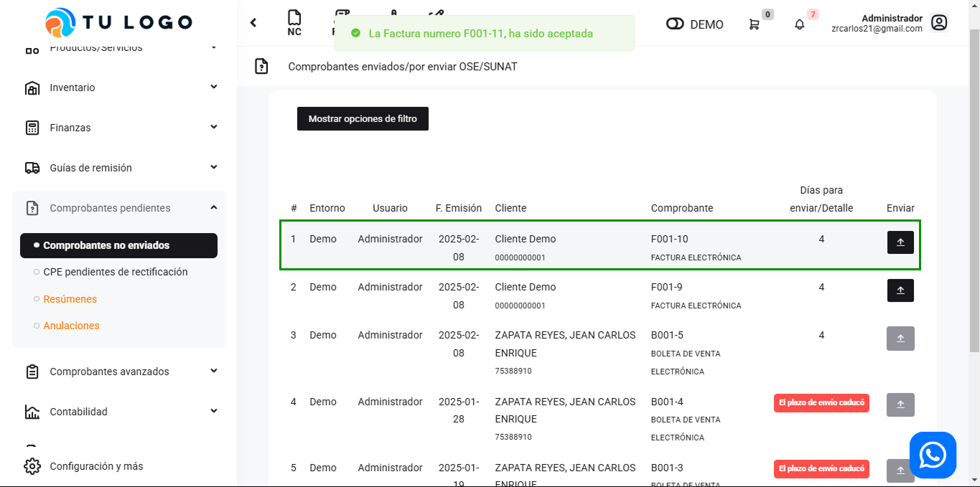Image resolution: width=980 pixels, height=487 pixels.
Task: Click upload icon for boleta B001-5
Action: click(x=900, y=339)
